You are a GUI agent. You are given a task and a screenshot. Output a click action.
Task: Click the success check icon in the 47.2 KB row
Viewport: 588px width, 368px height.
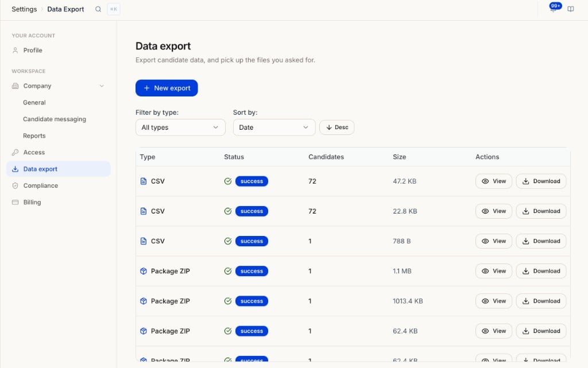(227, 181)
